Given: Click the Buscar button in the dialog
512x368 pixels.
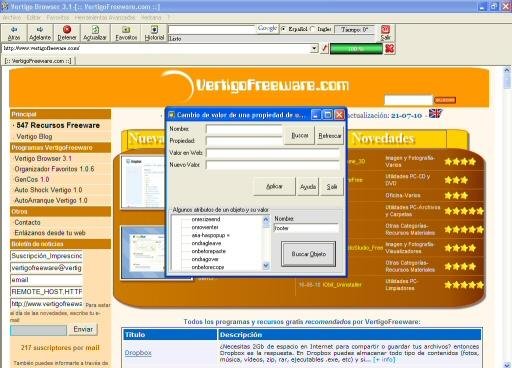Looking at the screenshot, I should [x=299, y=135].
